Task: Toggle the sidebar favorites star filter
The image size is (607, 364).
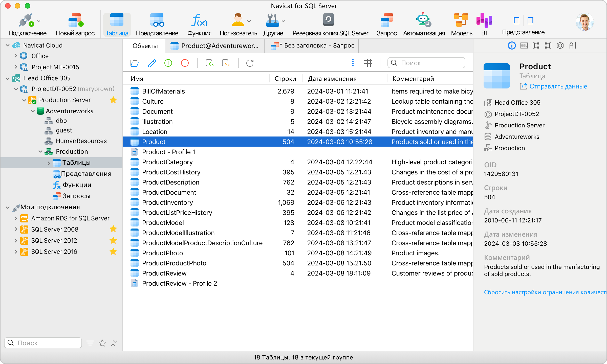Action: click(x=102, y=343)
